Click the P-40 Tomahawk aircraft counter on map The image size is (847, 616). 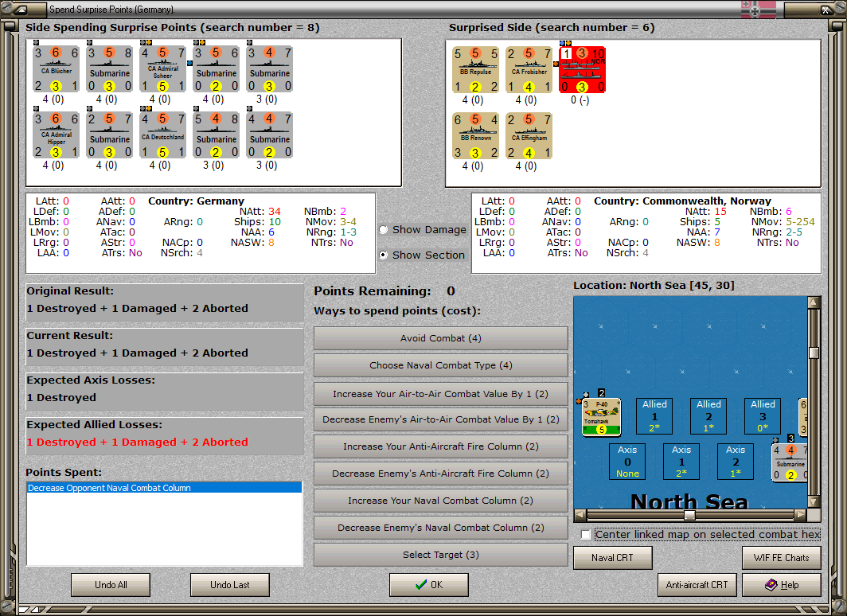point(601,416)
